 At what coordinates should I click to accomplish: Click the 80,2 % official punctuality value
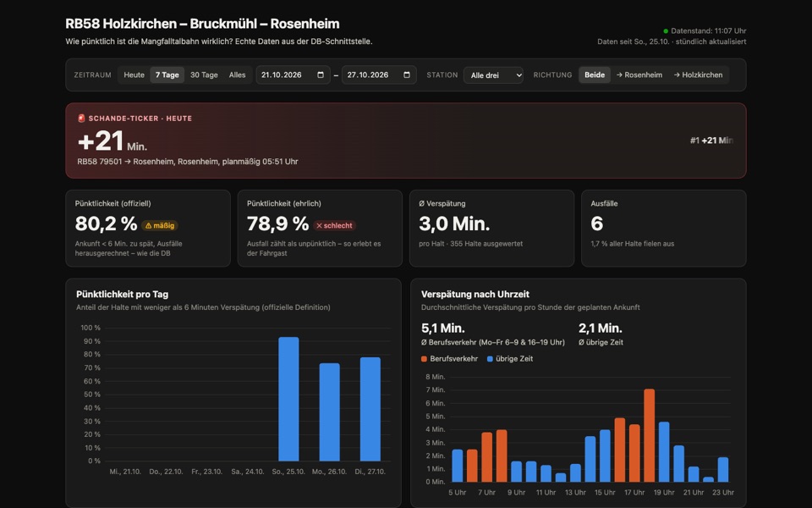coord(107,224)
